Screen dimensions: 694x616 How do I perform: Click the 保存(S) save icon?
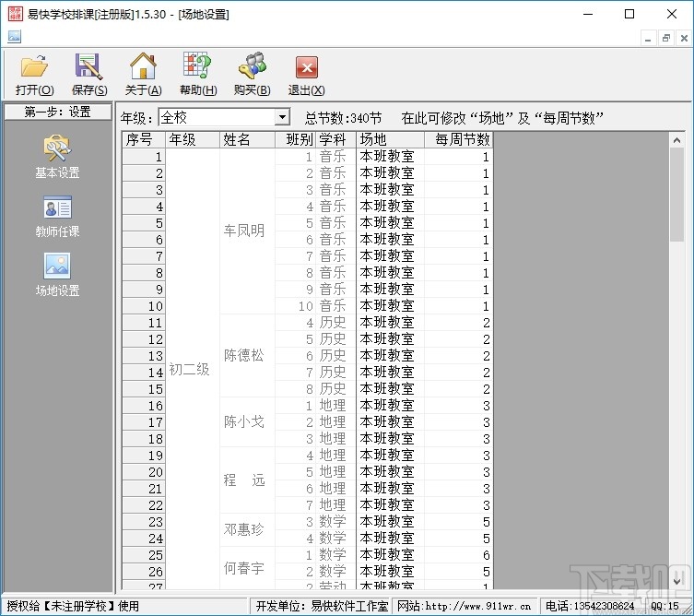pos(89,66)
